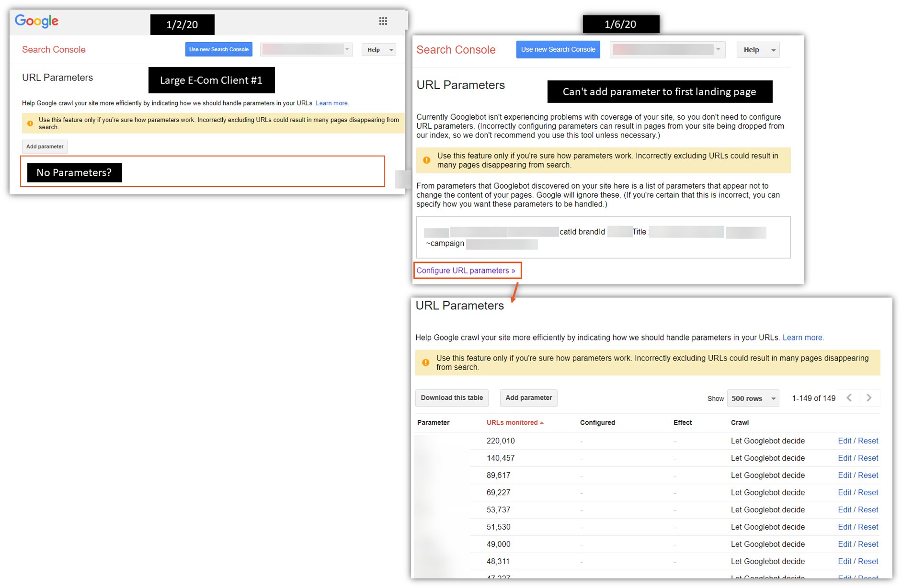Click 'Use new Search Console' on the 1/2/20 panel
This screenshot has height=588, width=902.
[218, 49]
